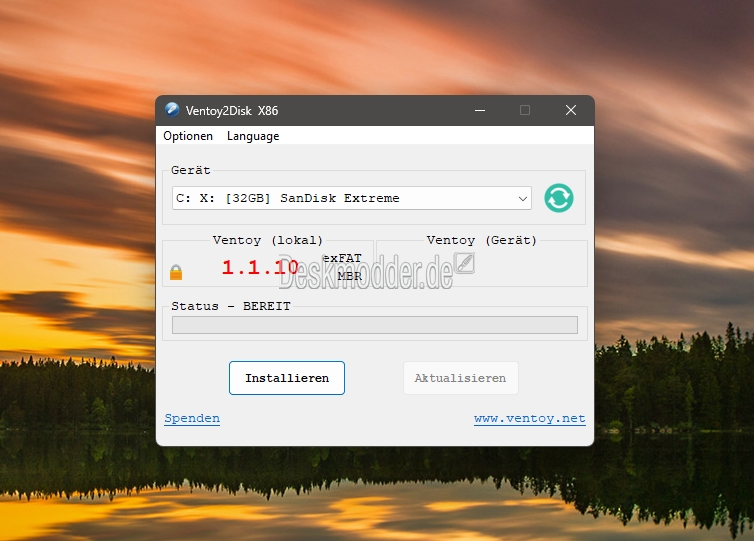Click the orange secure boot lock icon
Image resolution: width=754 pixels, height=541 pixels.
pos(176,272)
